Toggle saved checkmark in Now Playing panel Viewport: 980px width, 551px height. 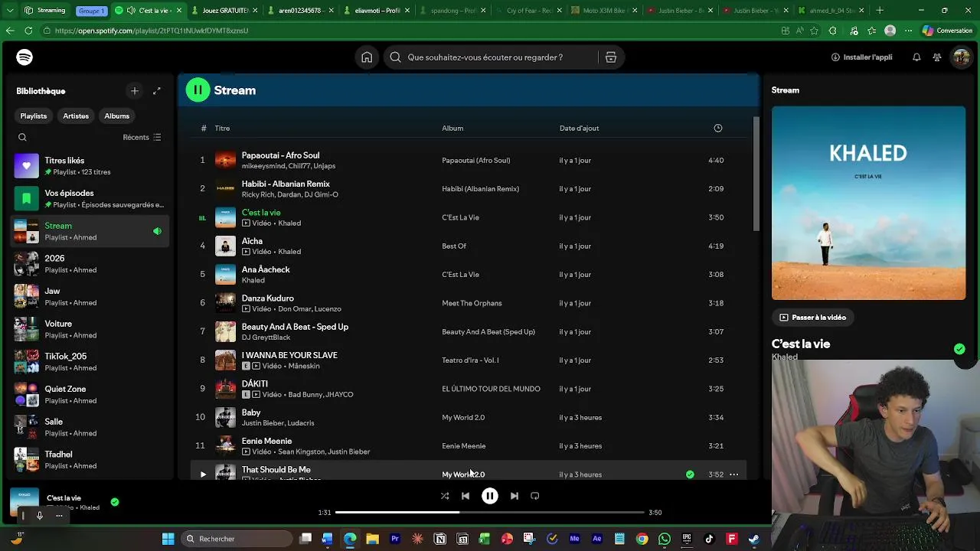[959, 349]
